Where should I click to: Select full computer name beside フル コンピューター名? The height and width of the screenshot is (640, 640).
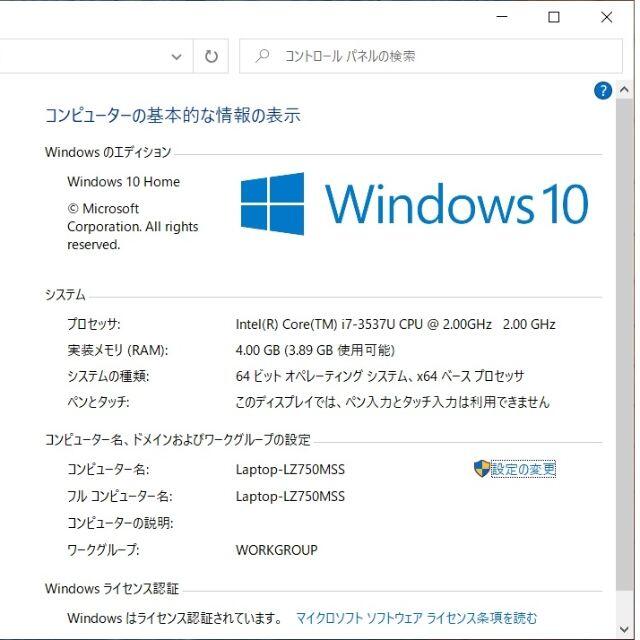coord(290,496)
